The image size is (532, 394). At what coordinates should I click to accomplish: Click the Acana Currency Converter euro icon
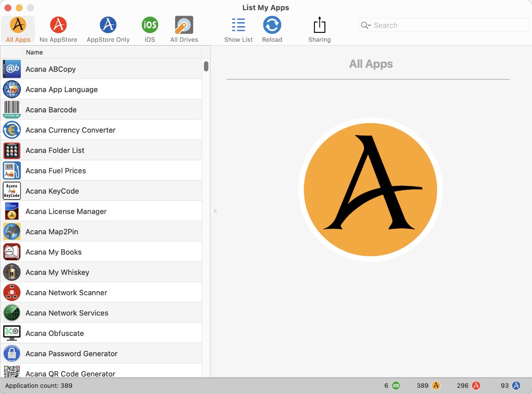12,130
